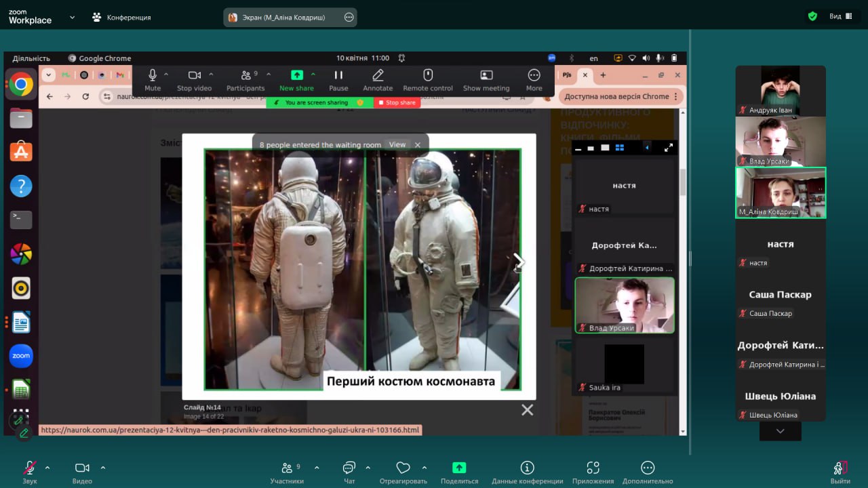This screenshot has width=868, height=488.
Task: Open Chrome tab search dropdown
Action: tap(49, 75)
